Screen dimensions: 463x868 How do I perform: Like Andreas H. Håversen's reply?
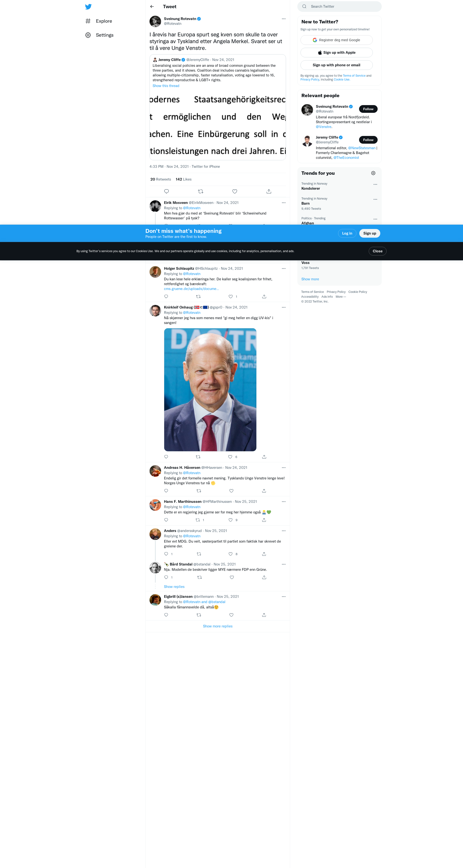pyautogui.click(x=231, y=491)
